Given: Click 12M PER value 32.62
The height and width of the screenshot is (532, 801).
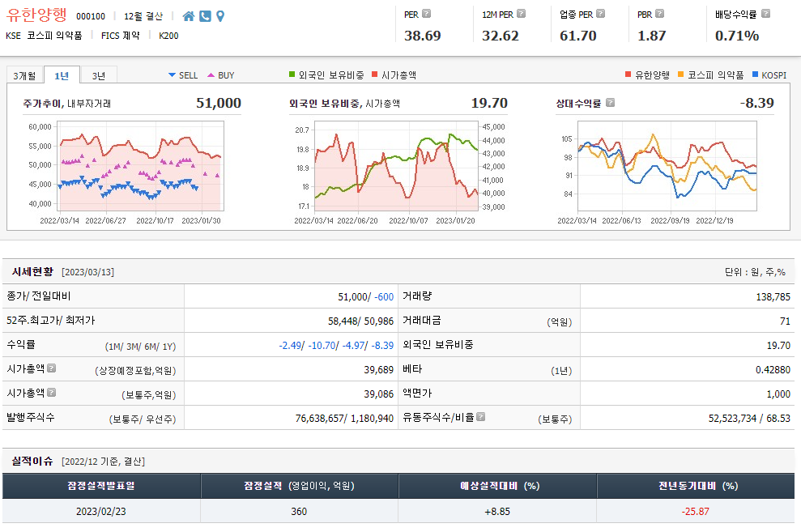Looking at the screenshot, I should pyautogui.click(x=500, y=36).
